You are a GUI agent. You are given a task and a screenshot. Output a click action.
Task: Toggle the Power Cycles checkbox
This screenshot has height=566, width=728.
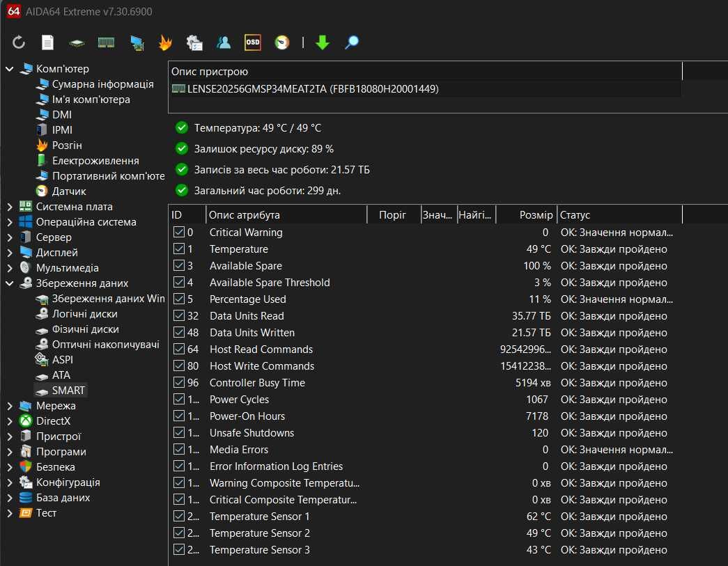pyautogui.click(x=179, y=399)
